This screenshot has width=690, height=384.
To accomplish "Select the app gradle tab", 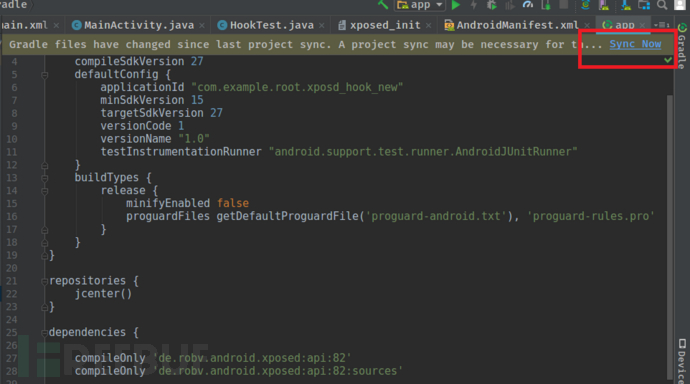I will [x=624, y=25].
